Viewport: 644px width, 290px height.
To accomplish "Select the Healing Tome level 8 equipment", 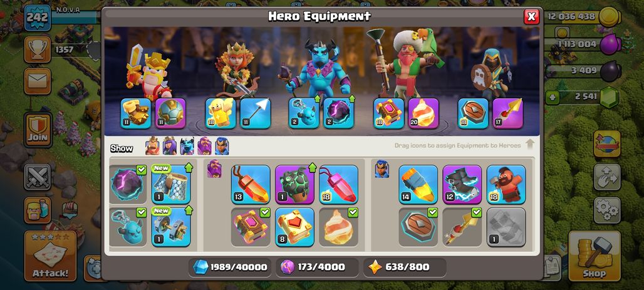I will 294,227.
